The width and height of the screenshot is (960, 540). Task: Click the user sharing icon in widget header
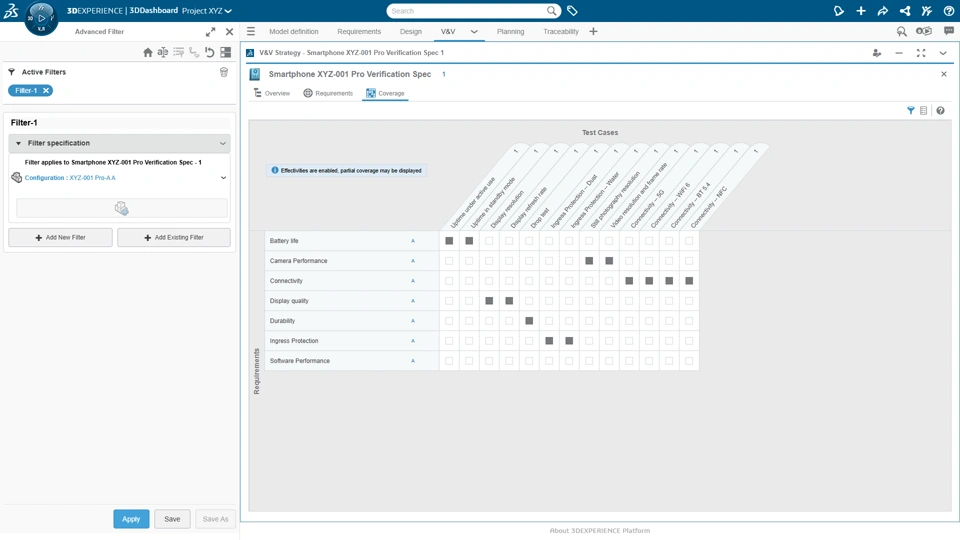pos(877,53)
